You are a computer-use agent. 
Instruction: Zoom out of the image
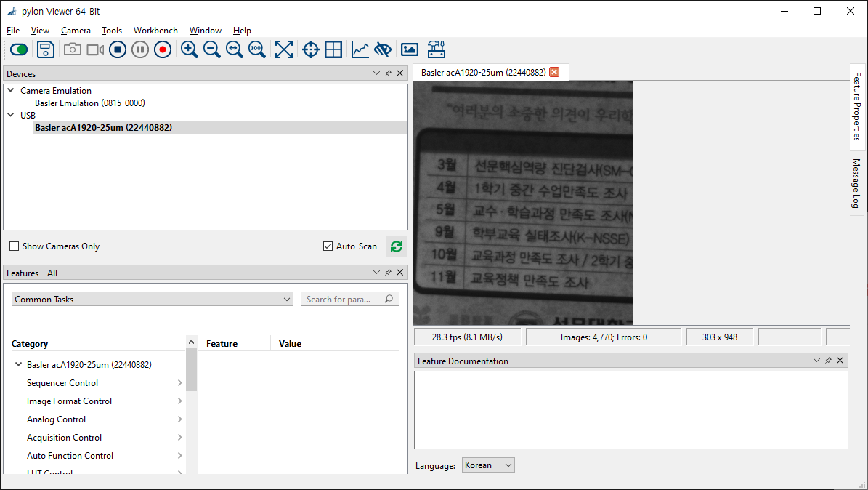point(211,49)
